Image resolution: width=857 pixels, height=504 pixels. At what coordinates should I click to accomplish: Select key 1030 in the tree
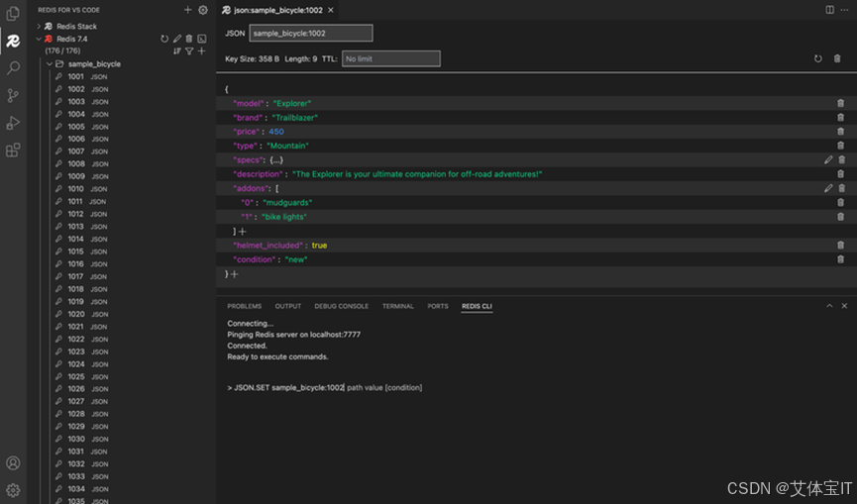click(x=76, y=439)
